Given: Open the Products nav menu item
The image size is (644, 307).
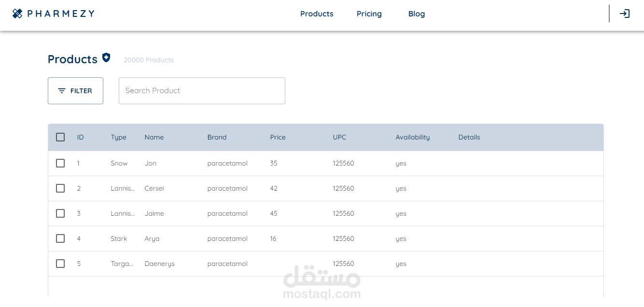Looking at the screenshot, I should [x=317, y=14].
